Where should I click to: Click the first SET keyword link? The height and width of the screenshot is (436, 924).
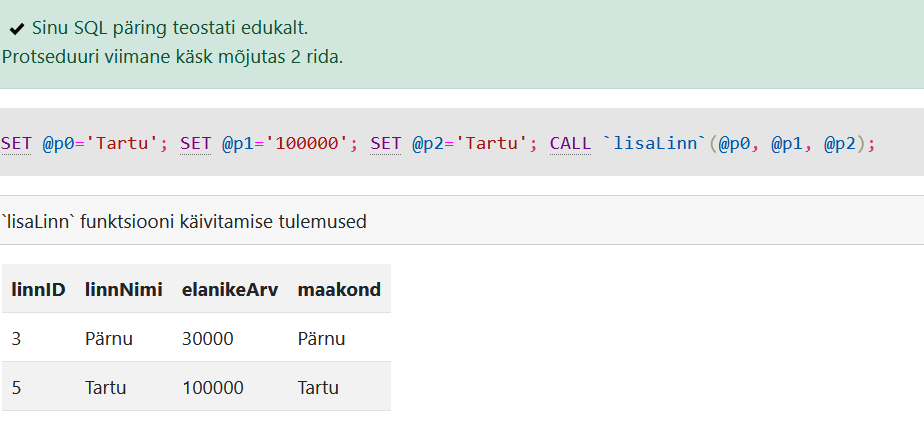pyautogui.click(x=16, y=143)
